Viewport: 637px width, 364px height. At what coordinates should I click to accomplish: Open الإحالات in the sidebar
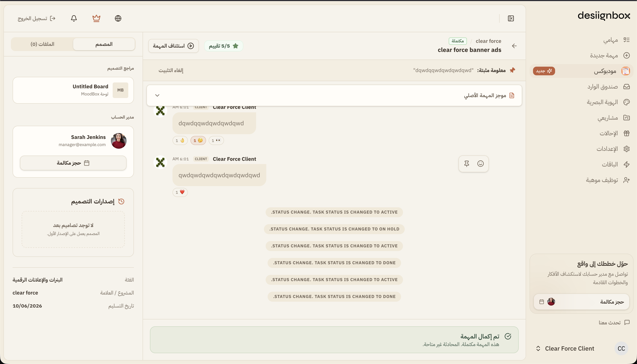(581, 133)
